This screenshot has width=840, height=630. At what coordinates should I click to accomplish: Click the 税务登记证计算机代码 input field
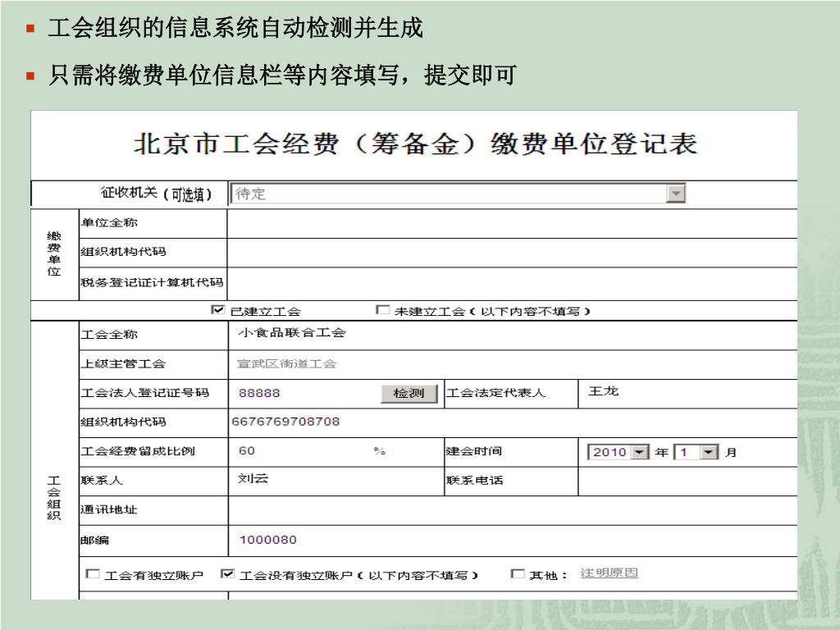(x=512, y=283)
